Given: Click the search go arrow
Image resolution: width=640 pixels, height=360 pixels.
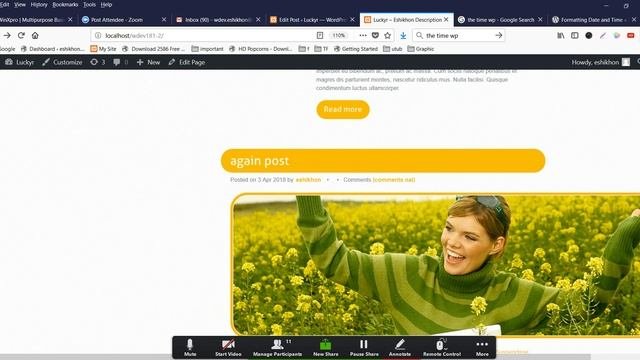Looking at the screenshot, I should pyautogui.click(x=498, y=36).
